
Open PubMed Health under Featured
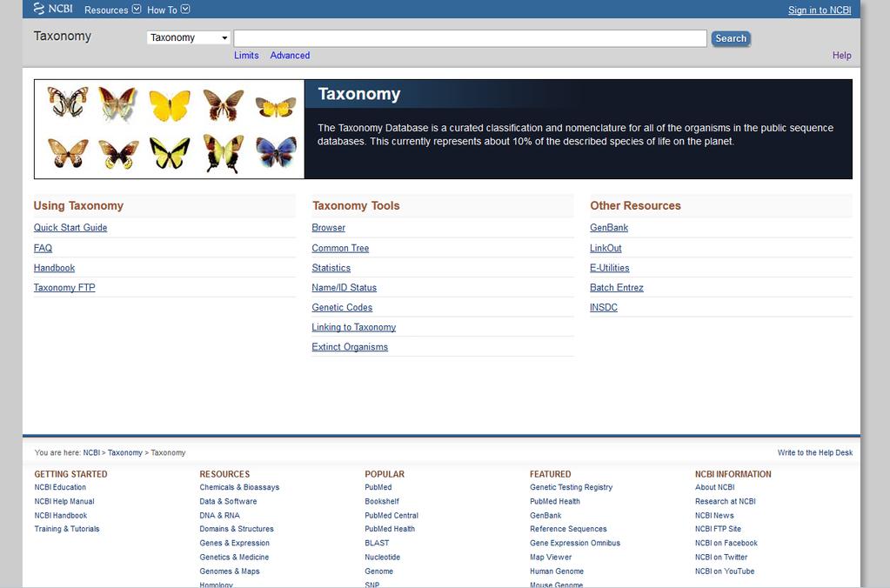click(x=554, y=502)
